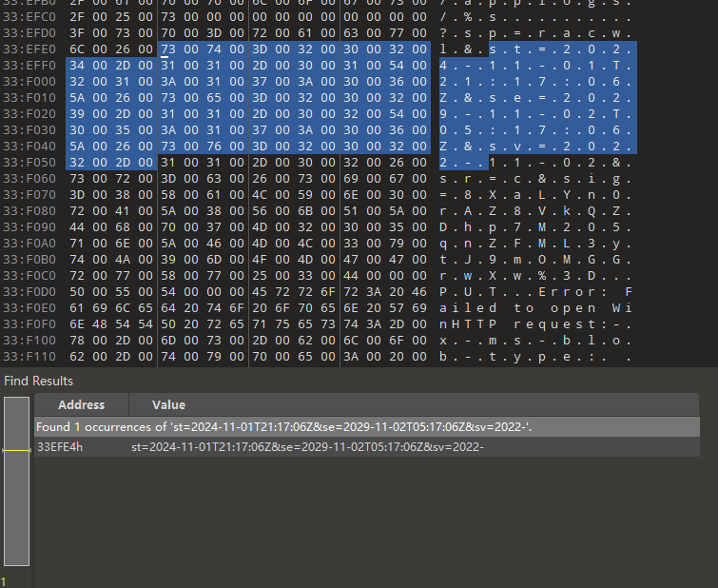Click hex byte 62 at start of row 33:F110
This screenshot has height=588, width=718.
coord(77,357)
